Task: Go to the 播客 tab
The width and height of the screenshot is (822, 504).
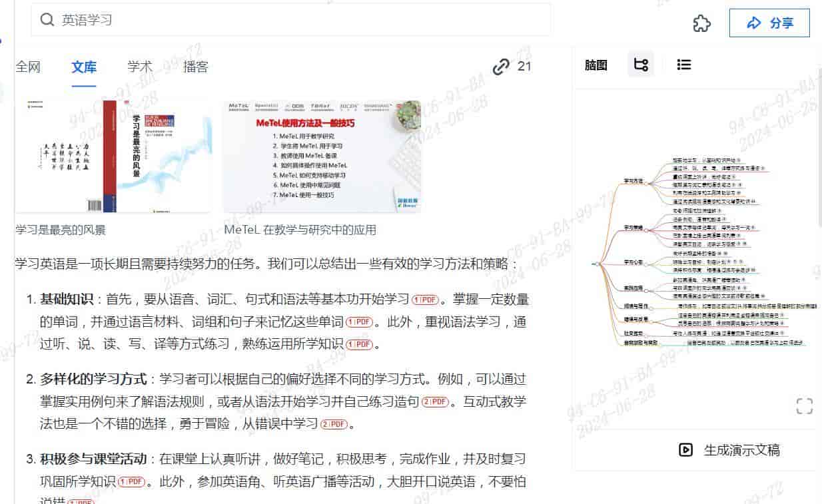Action: point(196,67)
